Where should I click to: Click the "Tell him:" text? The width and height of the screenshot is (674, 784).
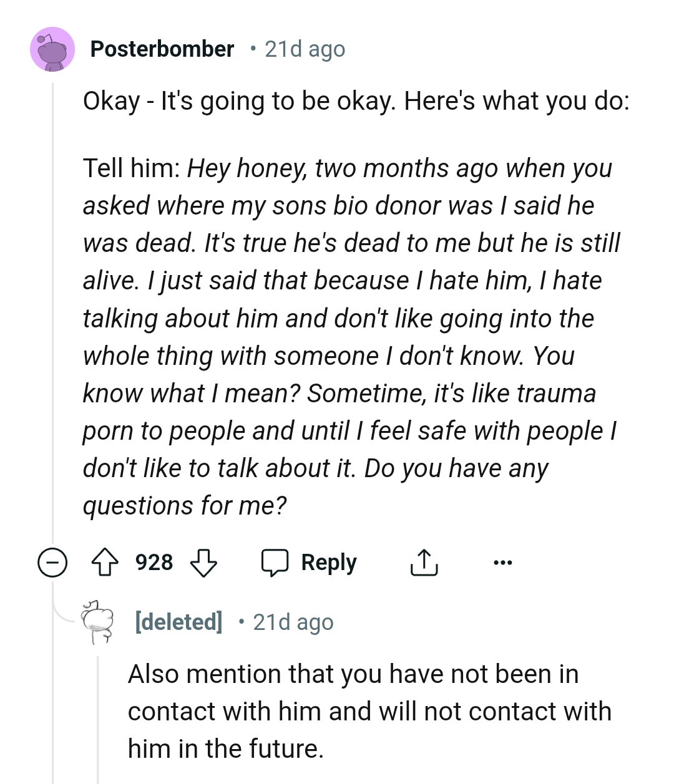(131, 168)
